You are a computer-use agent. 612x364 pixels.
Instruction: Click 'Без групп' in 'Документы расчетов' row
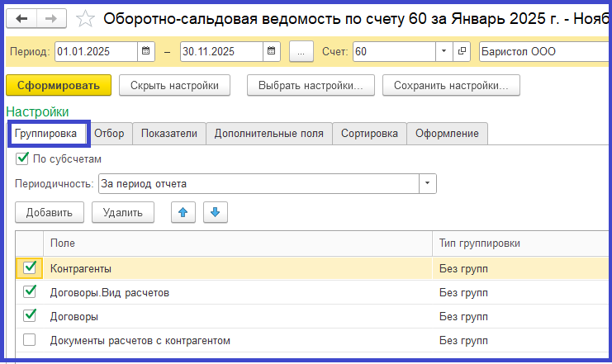[463, 340]
